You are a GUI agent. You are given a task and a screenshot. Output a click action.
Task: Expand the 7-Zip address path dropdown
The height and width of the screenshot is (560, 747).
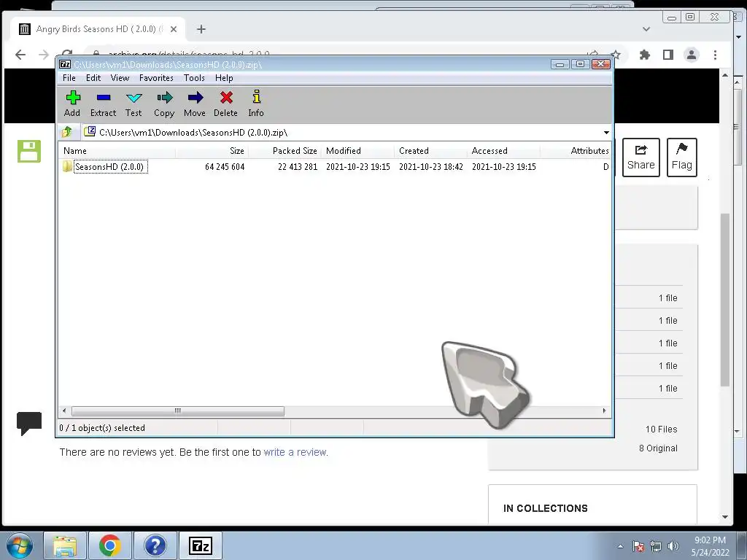(606, 133)
